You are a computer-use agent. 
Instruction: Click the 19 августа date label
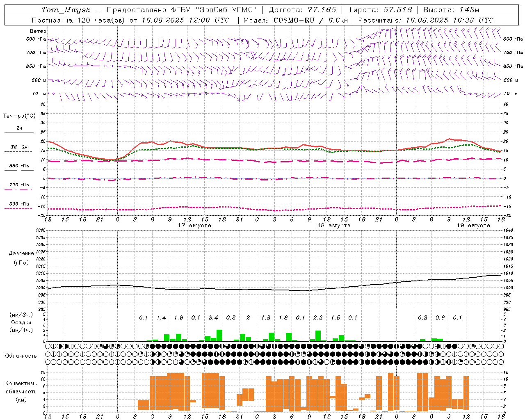pos(473,226)
